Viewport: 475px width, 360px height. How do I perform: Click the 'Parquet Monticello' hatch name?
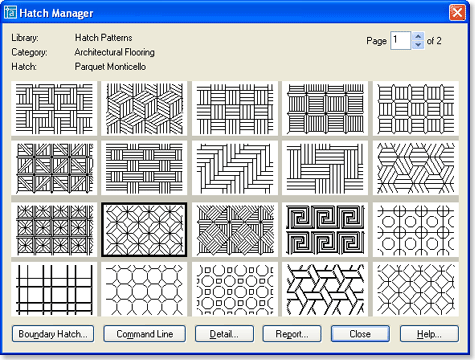pos(110,67)
